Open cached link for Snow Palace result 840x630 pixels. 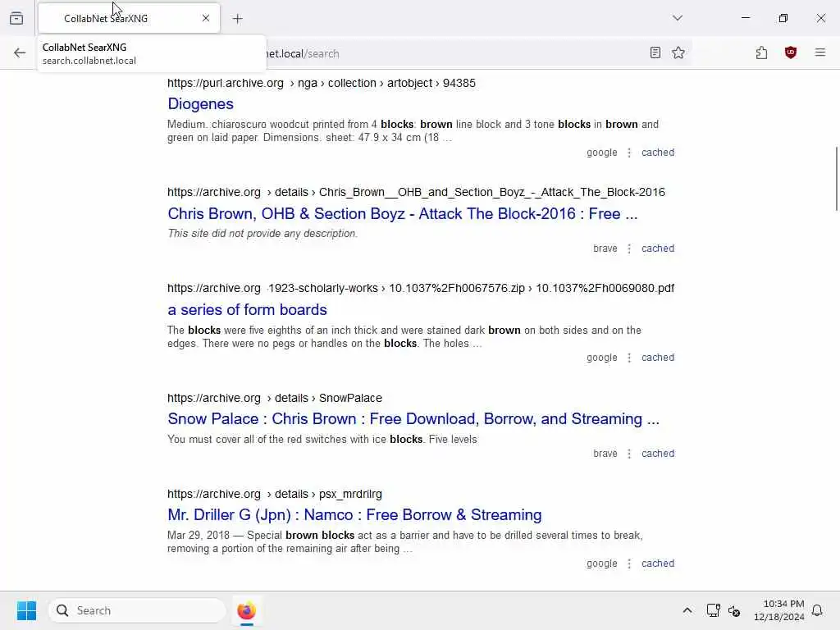658,454
